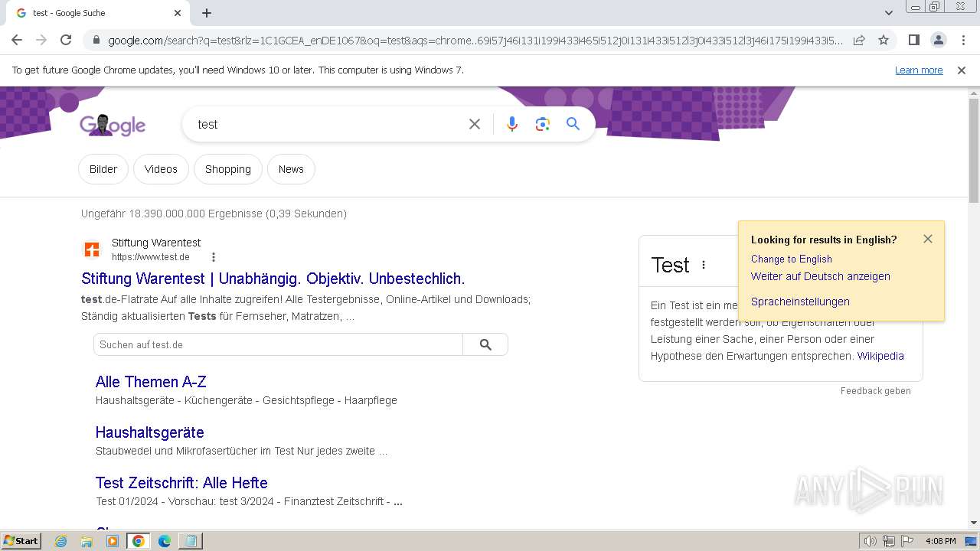Launch Microsoft Edge from taskbar
Screen dimensions: 980x551
click(x=165, y=541)
